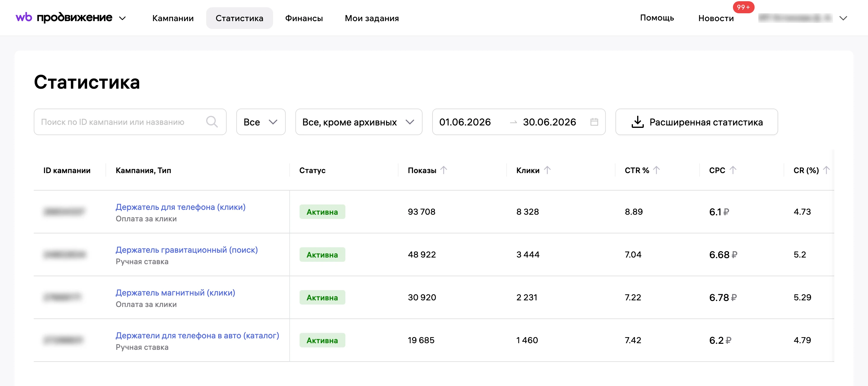Viewport: 868px width, 386px height.
Task: Click the WB Продвижение logo
Action: (64, 17)
